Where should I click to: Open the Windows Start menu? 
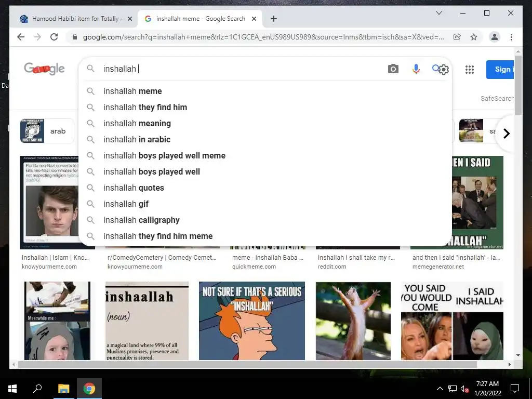[x=12, y=389]
